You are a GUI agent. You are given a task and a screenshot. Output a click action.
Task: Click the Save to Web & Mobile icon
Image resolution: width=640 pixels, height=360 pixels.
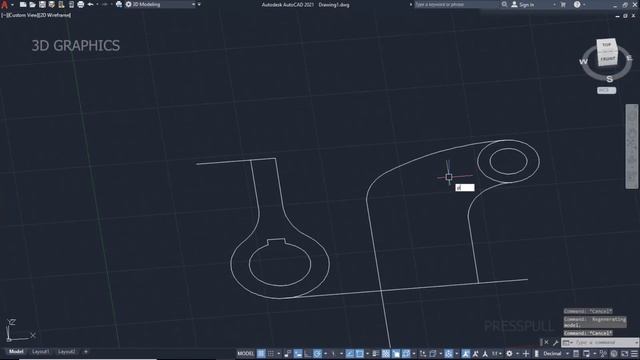pyautogui.click(x=71, y=4)
